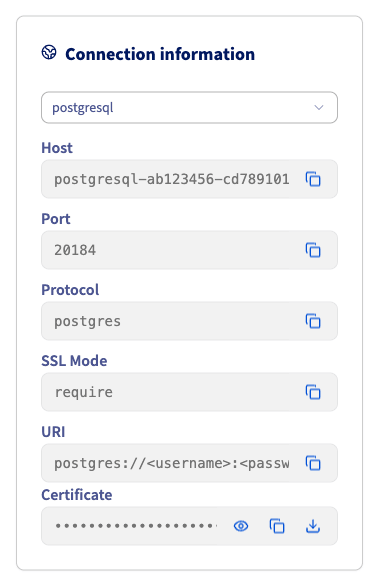Click the URI field text

[172, 463]
